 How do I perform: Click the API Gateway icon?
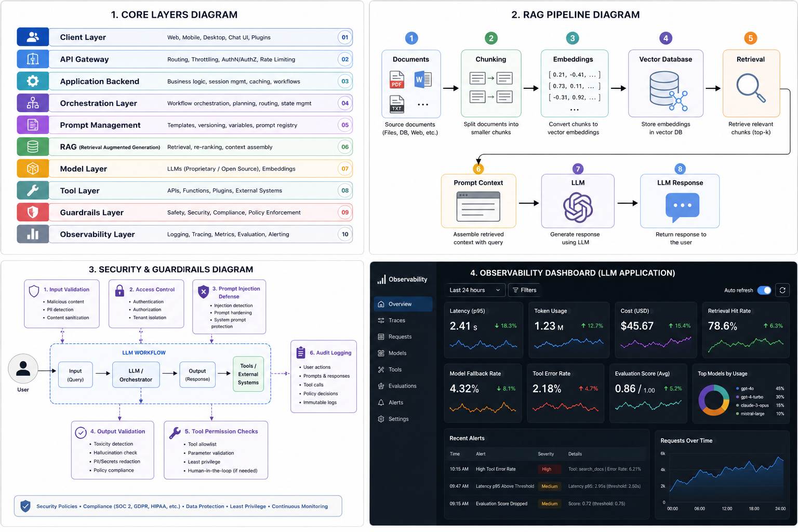pyautogui.click(x=33, y=59)
